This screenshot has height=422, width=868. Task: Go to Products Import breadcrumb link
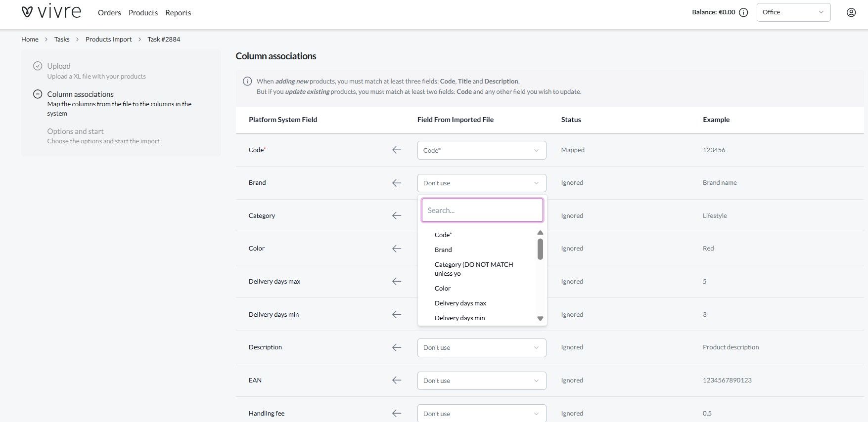(108, 39)
